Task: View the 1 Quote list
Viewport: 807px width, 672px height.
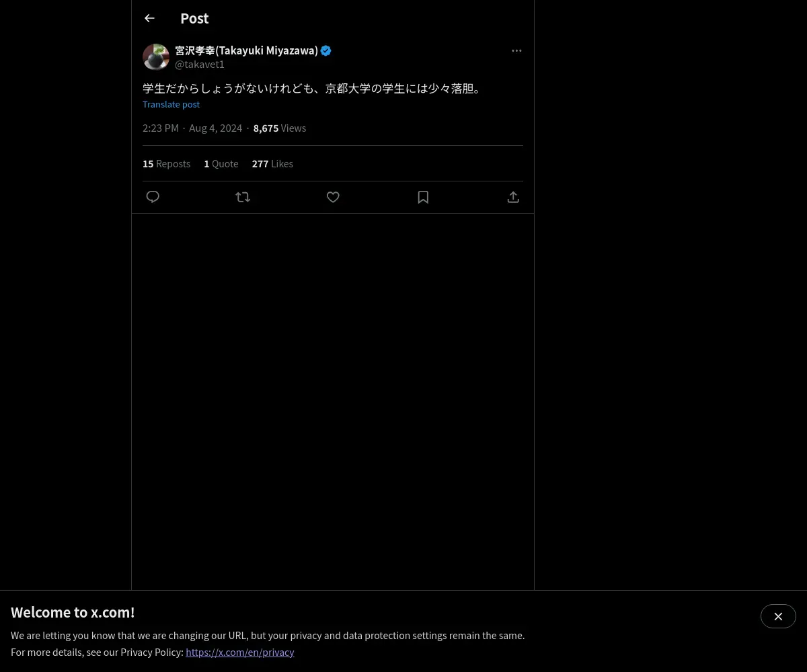Action: click(221, 163)
